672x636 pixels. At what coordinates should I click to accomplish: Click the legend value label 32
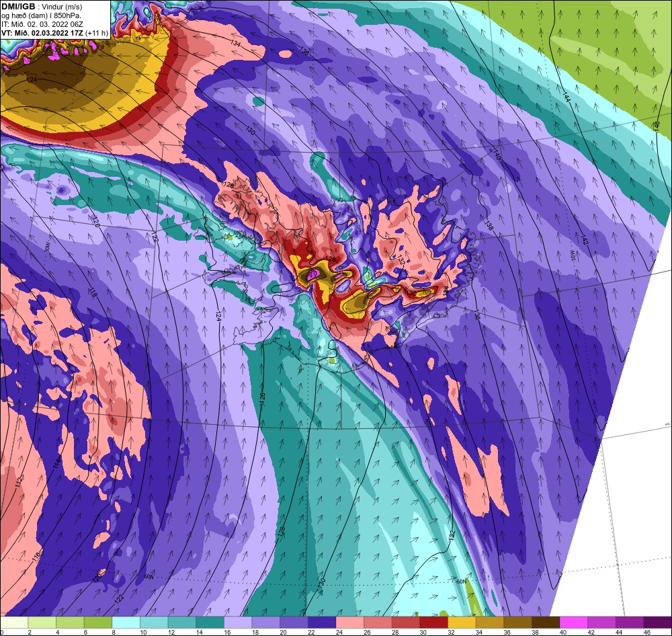tap(450, 632)
